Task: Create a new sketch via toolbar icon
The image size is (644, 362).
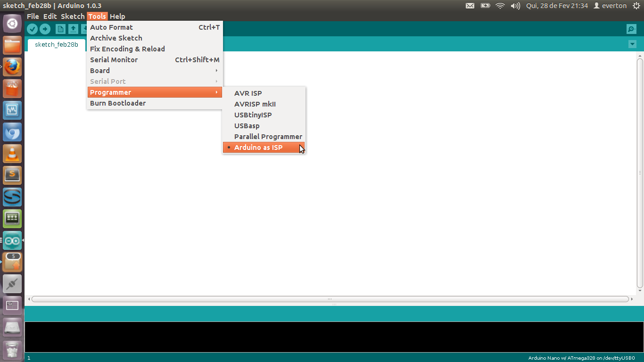Action: (x=60, y=29)
